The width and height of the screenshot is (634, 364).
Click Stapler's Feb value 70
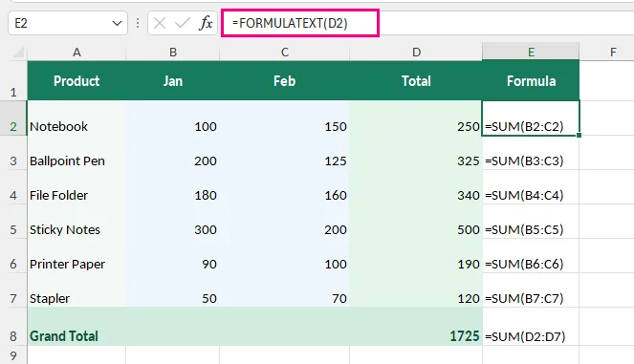coord(285,290)
